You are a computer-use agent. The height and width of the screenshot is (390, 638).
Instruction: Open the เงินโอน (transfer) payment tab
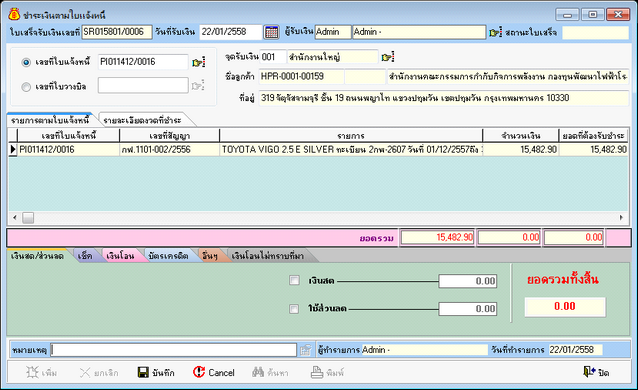[x=120, y=256]
